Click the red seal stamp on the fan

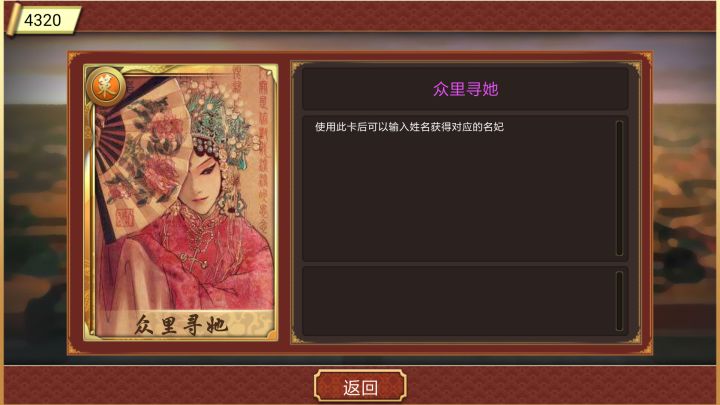click(125, 218)
